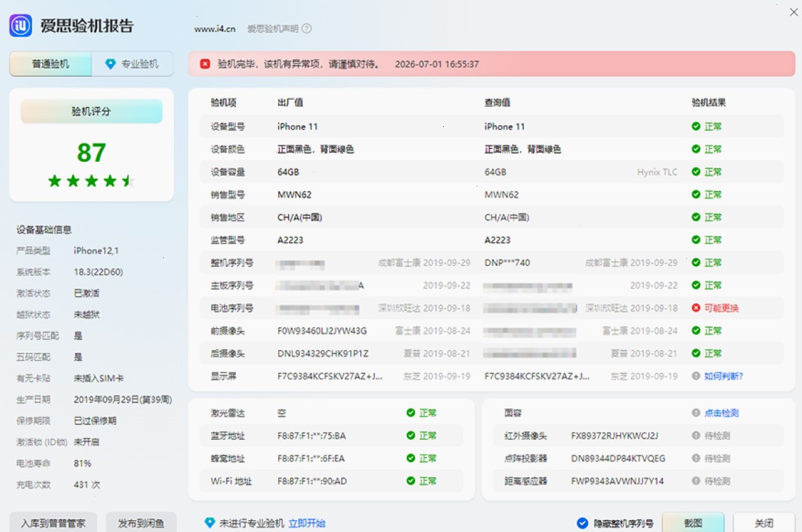The height and width of the screenshot is (532, 802).
Task: Click the red cross icon in 电池序列号 row
Action: 696,308
